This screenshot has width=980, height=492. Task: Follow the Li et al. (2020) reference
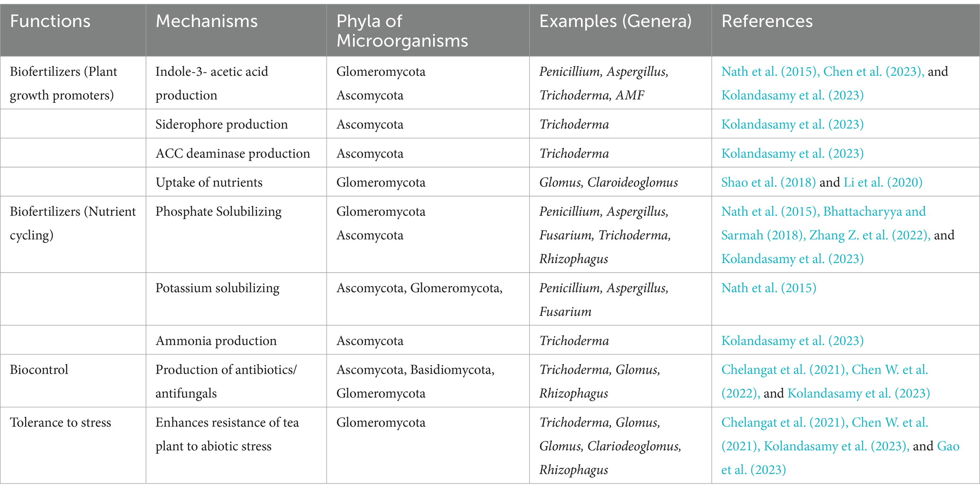pyautogui.click(x=883, y=182)
